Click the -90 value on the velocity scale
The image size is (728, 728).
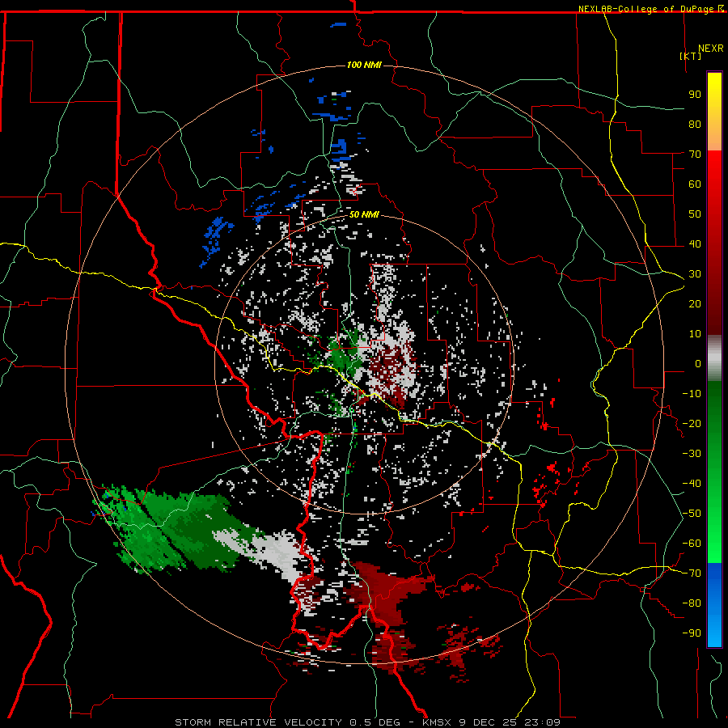692,633
